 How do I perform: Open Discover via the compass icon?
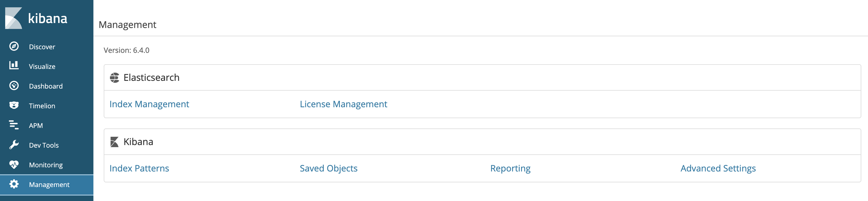click(x=14, y=46)
